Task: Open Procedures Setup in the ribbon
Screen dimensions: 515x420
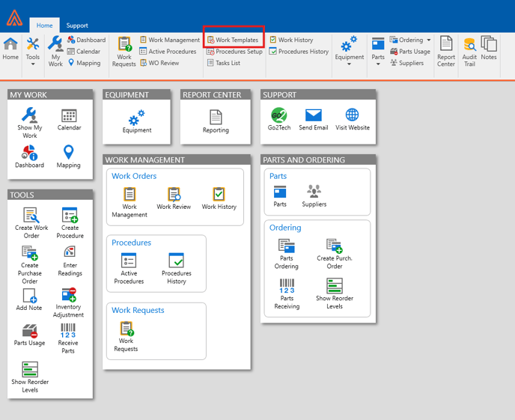Action: (x=234, y=51)
